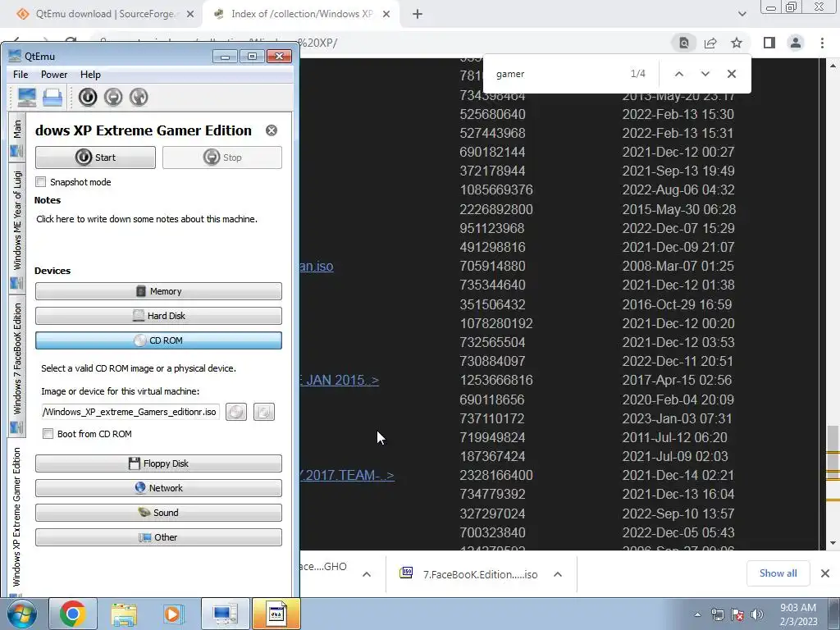The image size is (840, 630).
Task: Switch to the Main vertical tab
Action: pyautogui.click(x=16, y=137)
